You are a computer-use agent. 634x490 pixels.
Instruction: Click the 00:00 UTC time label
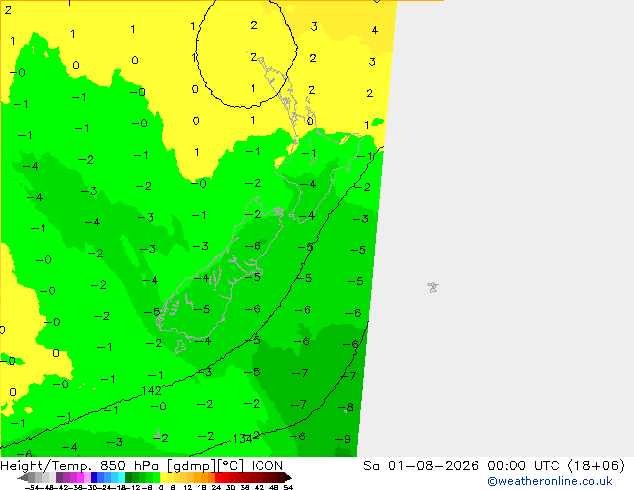click(x=524, y=466)
